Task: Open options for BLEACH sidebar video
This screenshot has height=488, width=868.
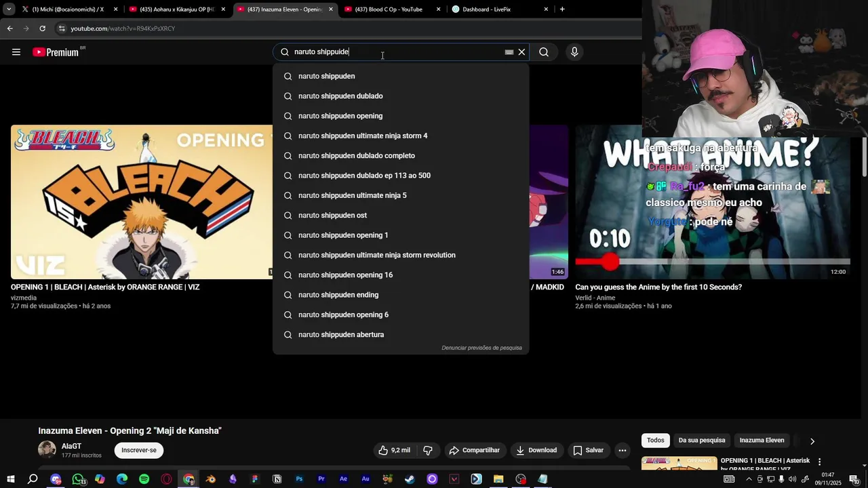Action: (x=819, y=461)
